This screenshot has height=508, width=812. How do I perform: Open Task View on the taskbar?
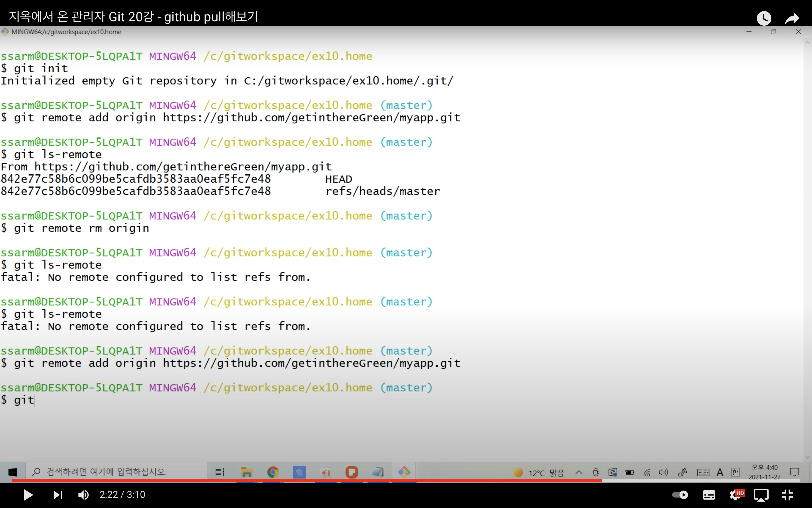coord(220,472)
